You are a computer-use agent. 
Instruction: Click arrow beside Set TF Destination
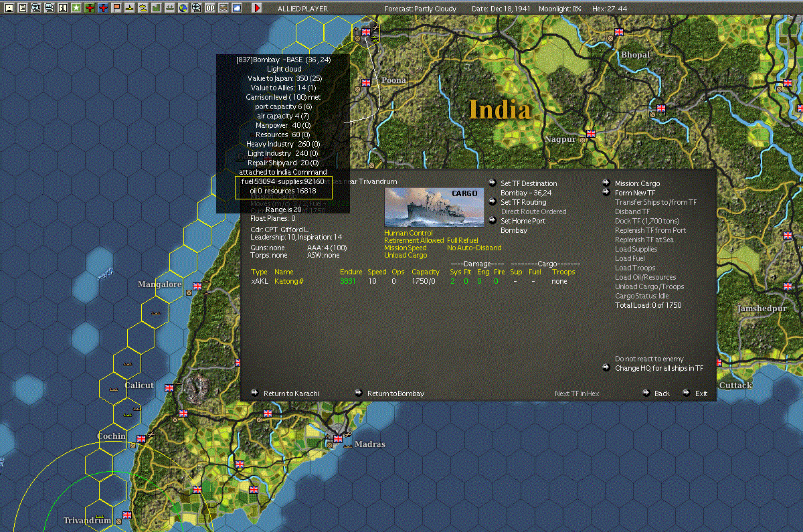(492, 183)
